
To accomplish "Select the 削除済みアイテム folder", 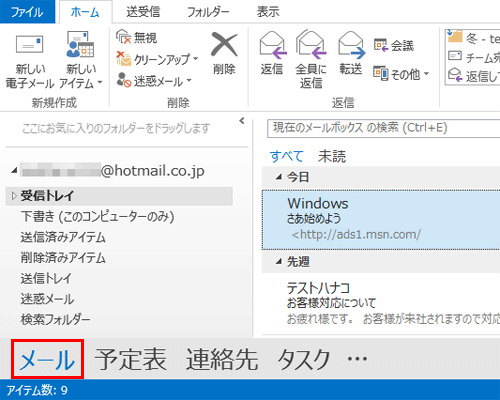I will point(63,258).
